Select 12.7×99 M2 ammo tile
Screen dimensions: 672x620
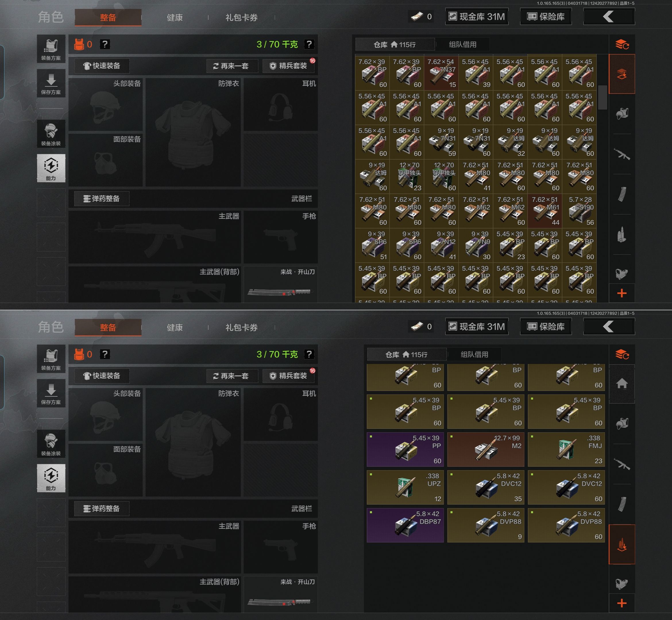(486, 449)
